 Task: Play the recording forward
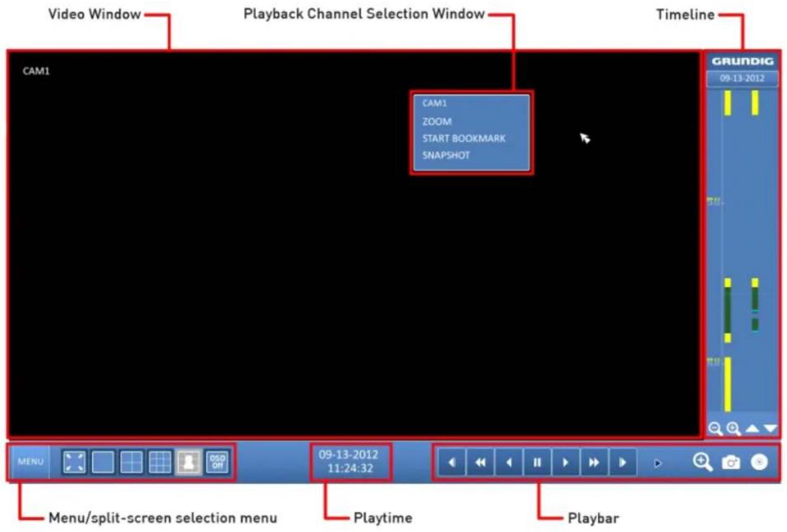pyautogui.click(x=565, y=463)
